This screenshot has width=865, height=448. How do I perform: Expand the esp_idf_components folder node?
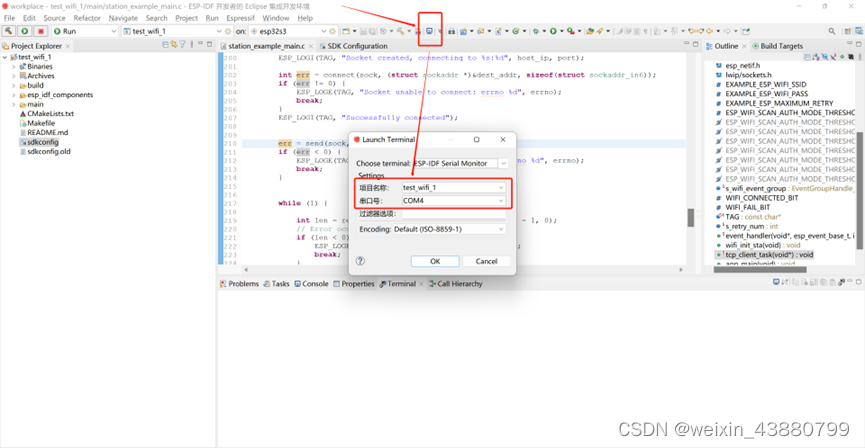tap(14, 95)
